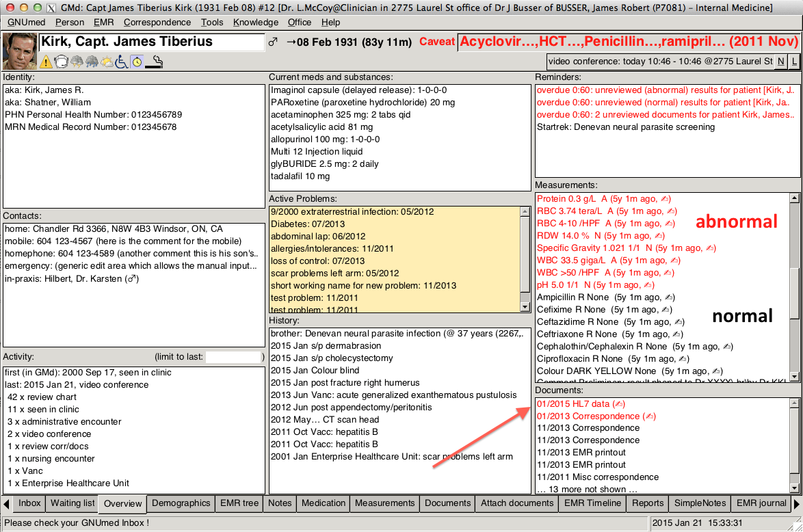This screenshot has width=803, height=532.
Task: Click the right arrow after the EMR journal tab
Action: tap(797, 504)
